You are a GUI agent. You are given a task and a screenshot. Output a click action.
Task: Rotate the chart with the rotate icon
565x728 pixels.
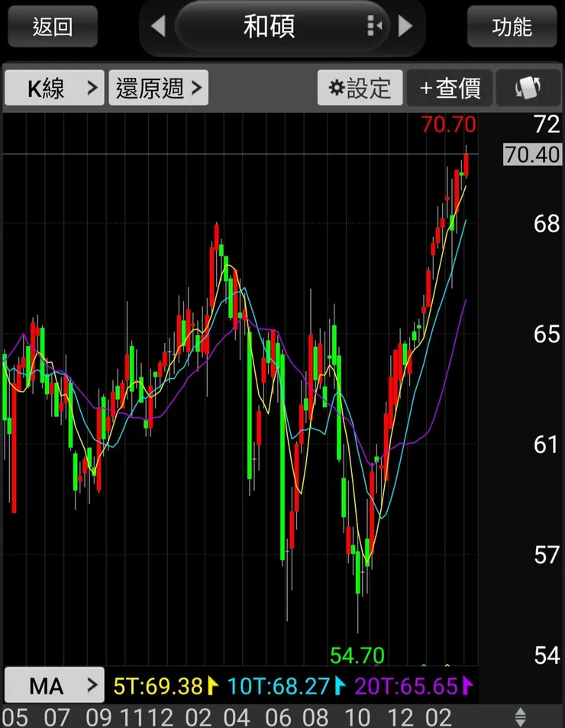[x=528, y=88]
